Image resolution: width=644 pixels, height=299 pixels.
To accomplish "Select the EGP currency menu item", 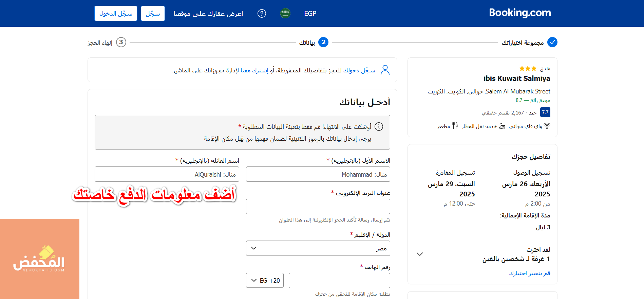I will (x=310, y=14).
